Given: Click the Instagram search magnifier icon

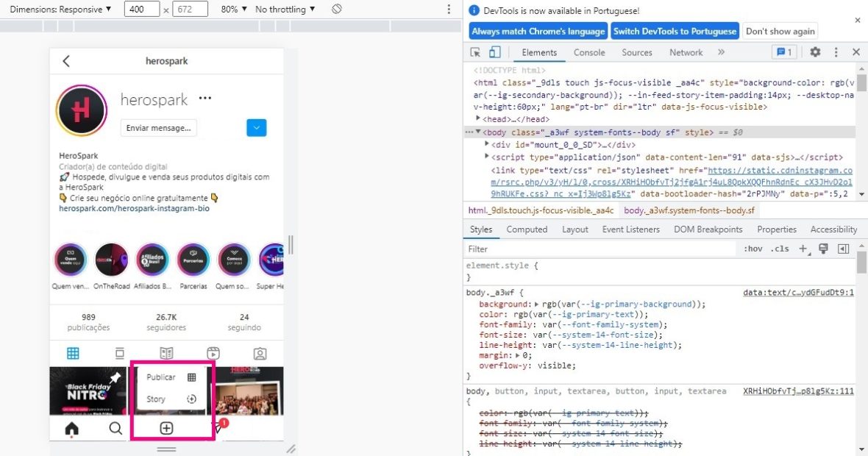Looking at the screenshot, I should point(115,428).
